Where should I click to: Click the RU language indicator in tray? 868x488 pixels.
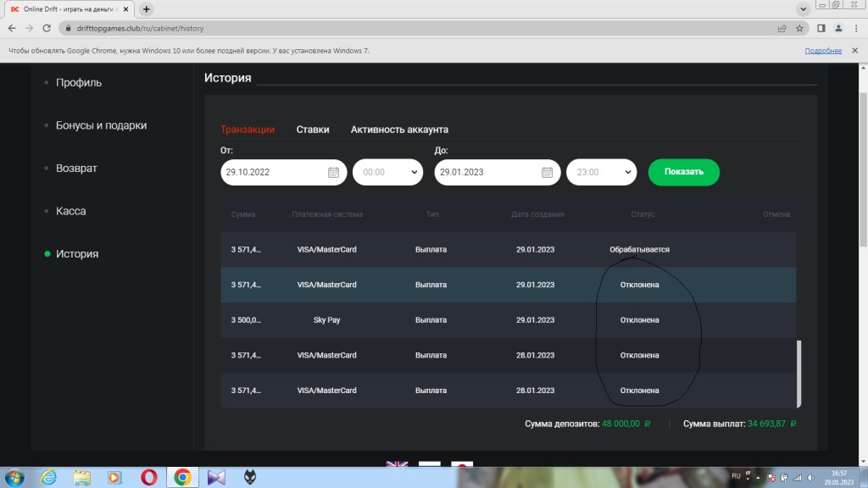(x=736, y=476)
